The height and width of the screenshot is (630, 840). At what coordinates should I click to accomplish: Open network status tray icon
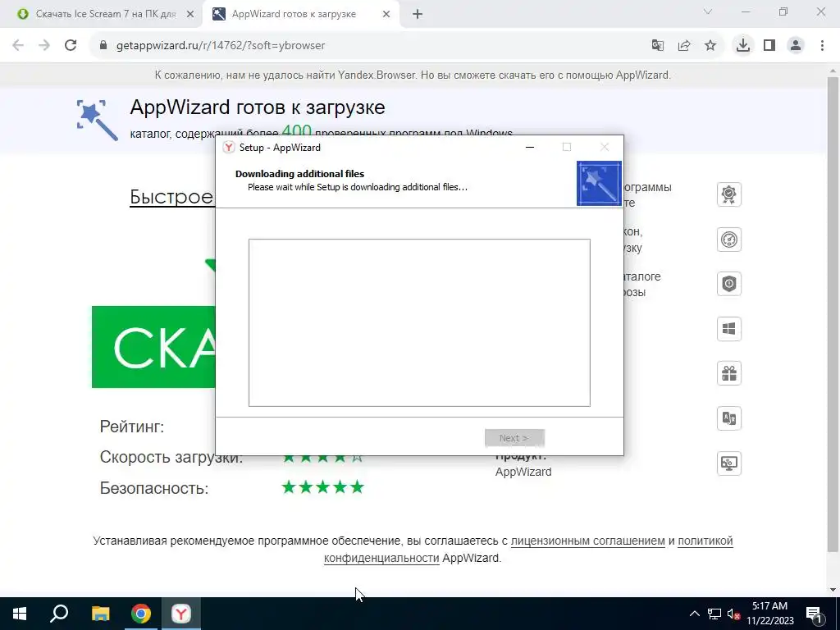click(714, 614)
